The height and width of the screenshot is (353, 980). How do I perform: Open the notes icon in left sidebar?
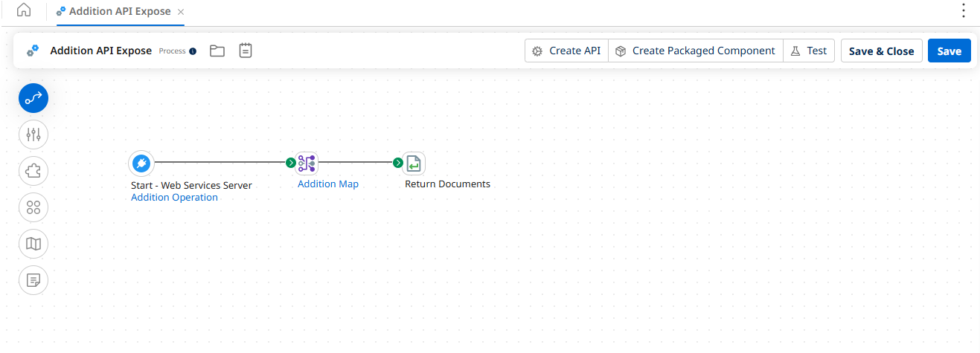33,280
